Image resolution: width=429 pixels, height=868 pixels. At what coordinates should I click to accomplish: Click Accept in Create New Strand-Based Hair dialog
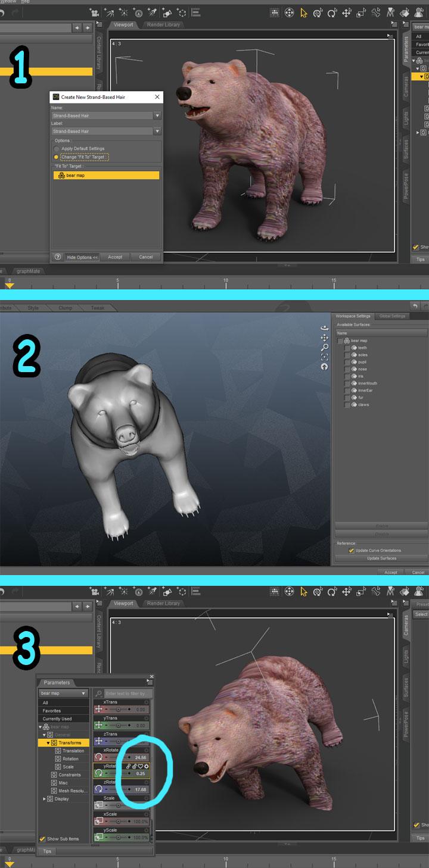coord(115,257)
